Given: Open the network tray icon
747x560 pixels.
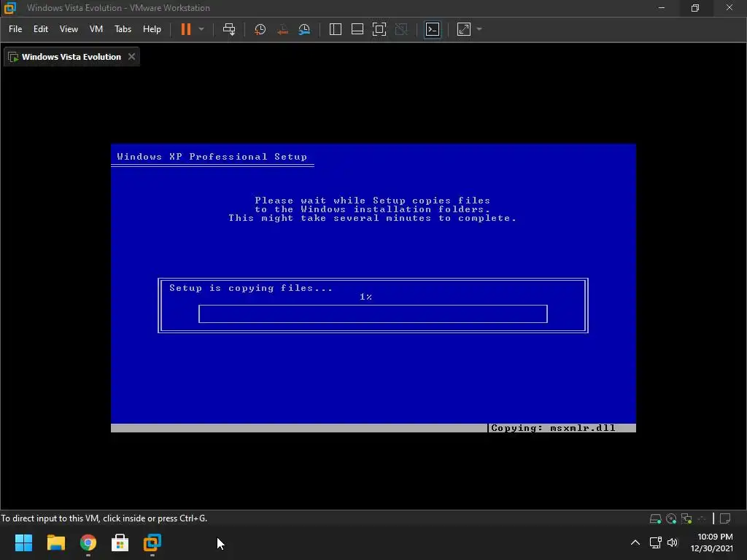Looking at the screenshot, I should coord(656,542).
